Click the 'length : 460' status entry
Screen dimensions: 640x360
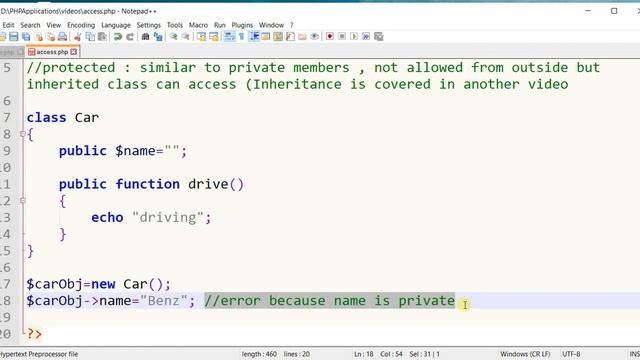tap(259, 354)
